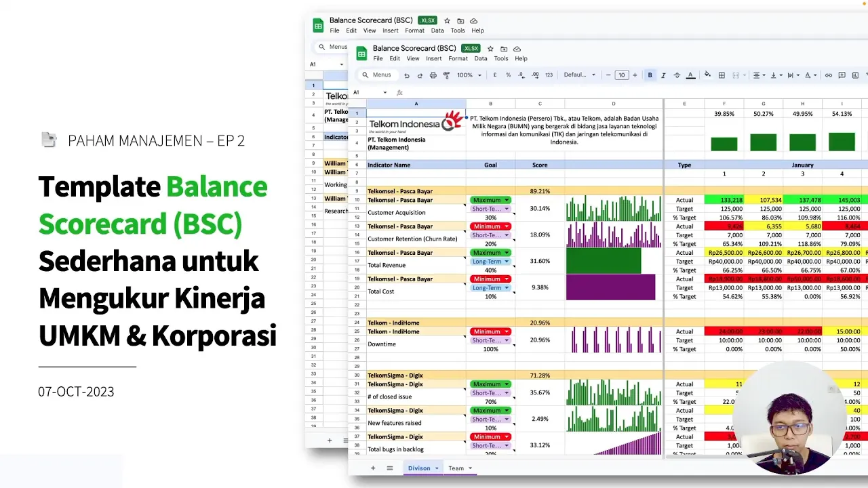Toggle bold formatting
The image size is (868, 488).
(650, 75)
